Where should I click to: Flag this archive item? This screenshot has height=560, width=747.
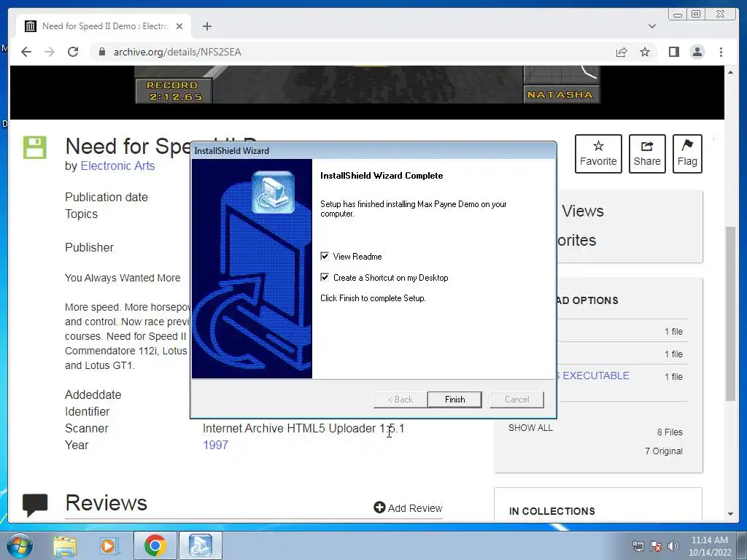coord(687,154)
